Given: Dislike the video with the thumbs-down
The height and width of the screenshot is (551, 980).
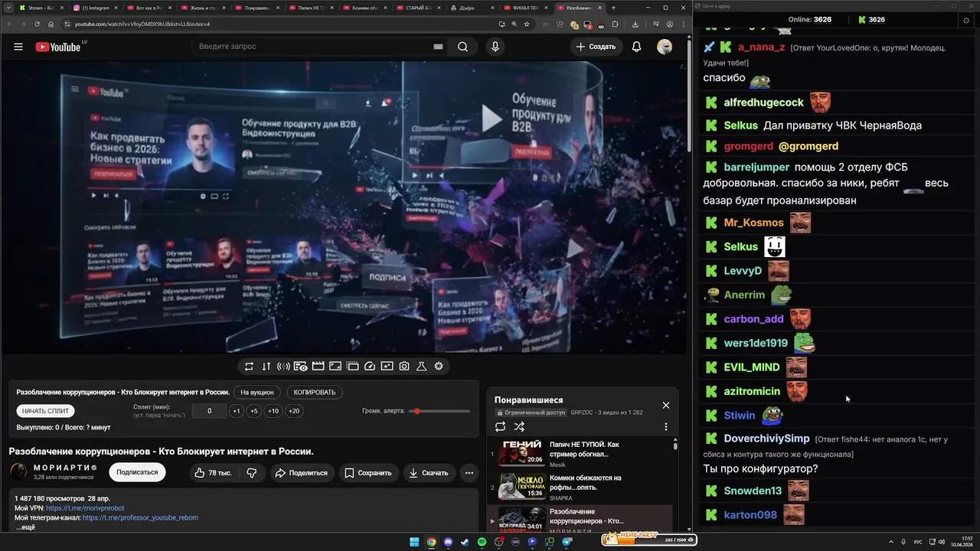Looking at the screenshot, I should pyautogui.click(x=252, y=473).
